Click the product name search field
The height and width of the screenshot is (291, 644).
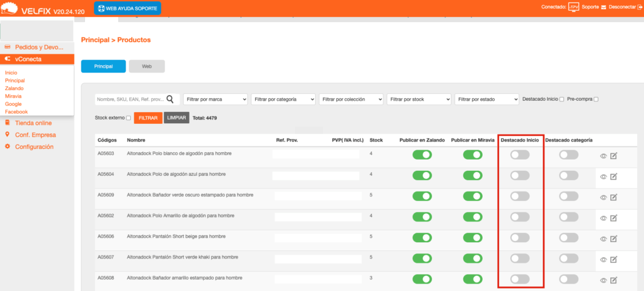click(x=129, y=100)
